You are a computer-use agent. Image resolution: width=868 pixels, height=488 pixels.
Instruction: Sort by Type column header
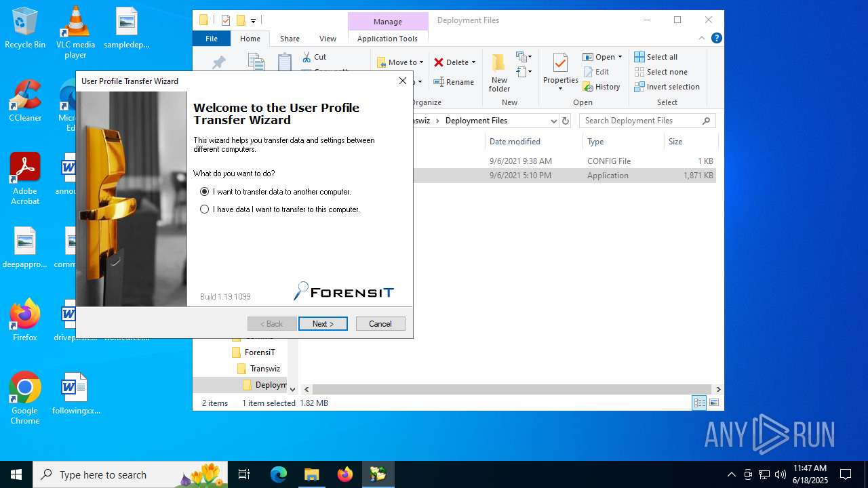pos(623,142)
